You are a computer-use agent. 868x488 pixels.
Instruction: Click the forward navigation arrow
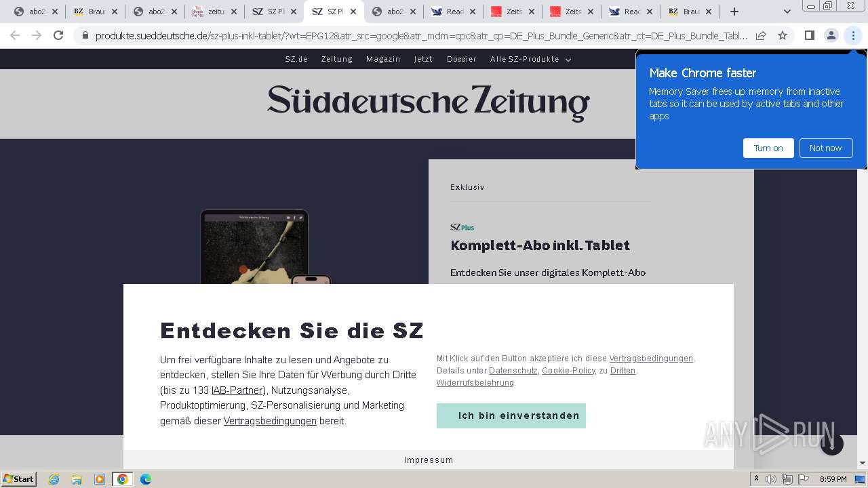pyautogui.click(x=37, y=35)
